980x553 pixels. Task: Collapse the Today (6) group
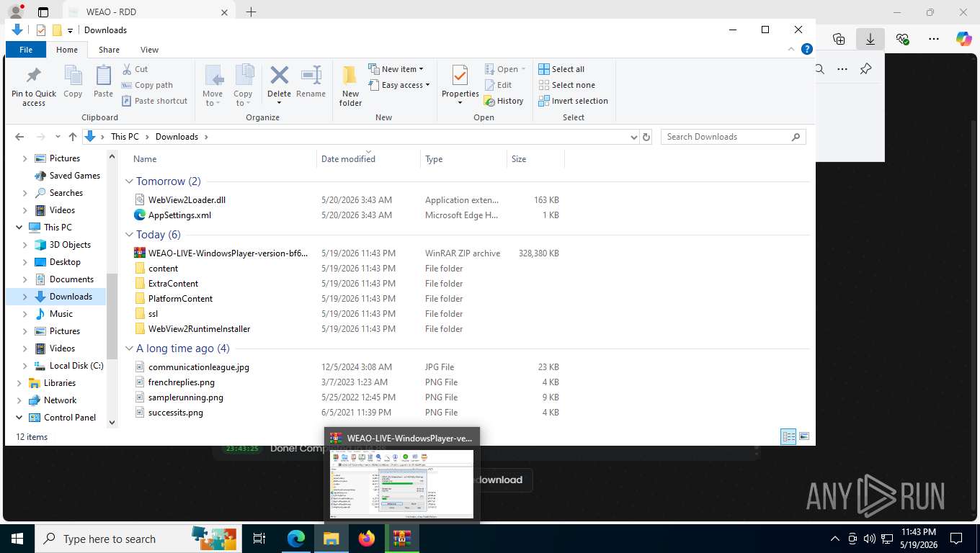[x=130, y=235]
